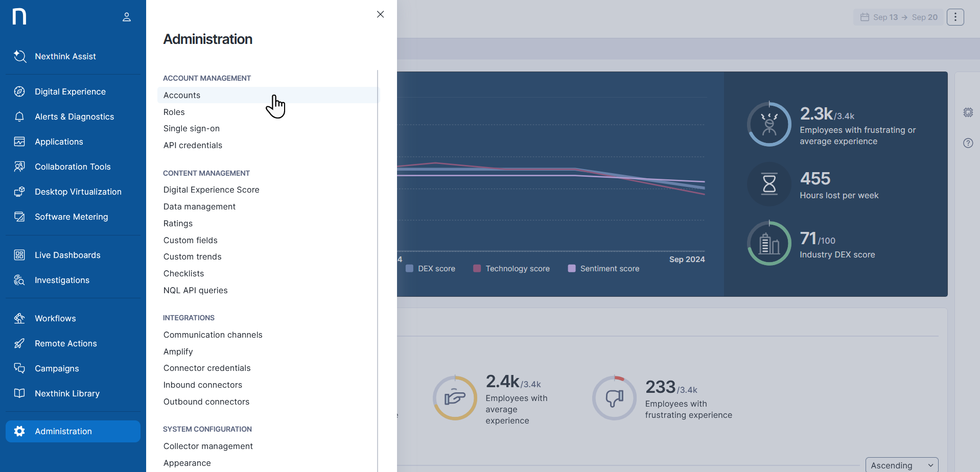
Task: Toggle the Technology score legend item
Action: (x=511, y=269)
